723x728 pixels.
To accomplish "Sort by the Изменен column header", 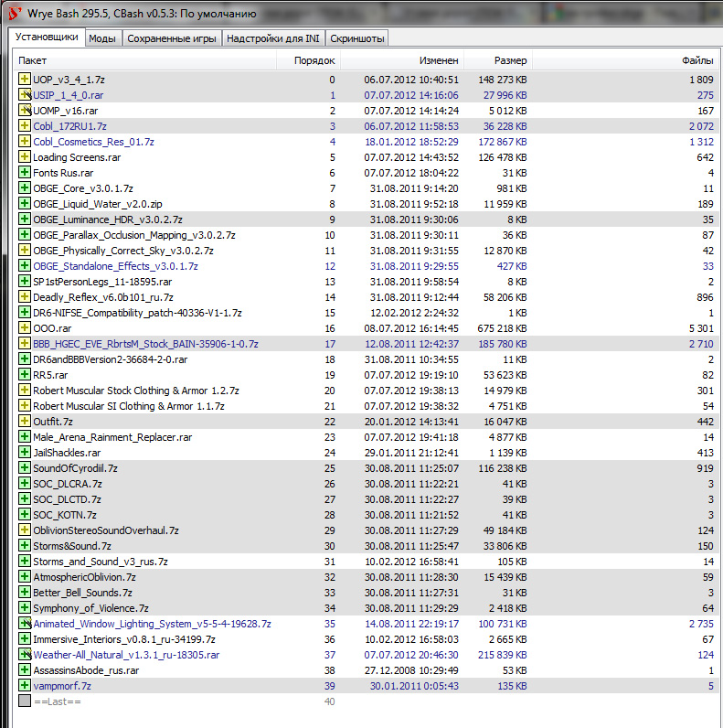I will [x=402, y=60].
